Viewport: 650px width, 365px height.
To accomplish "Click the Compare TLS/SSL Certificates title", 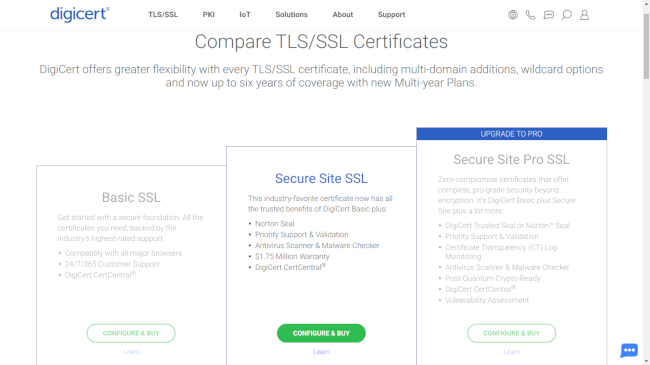I will (x=321, y=41).
